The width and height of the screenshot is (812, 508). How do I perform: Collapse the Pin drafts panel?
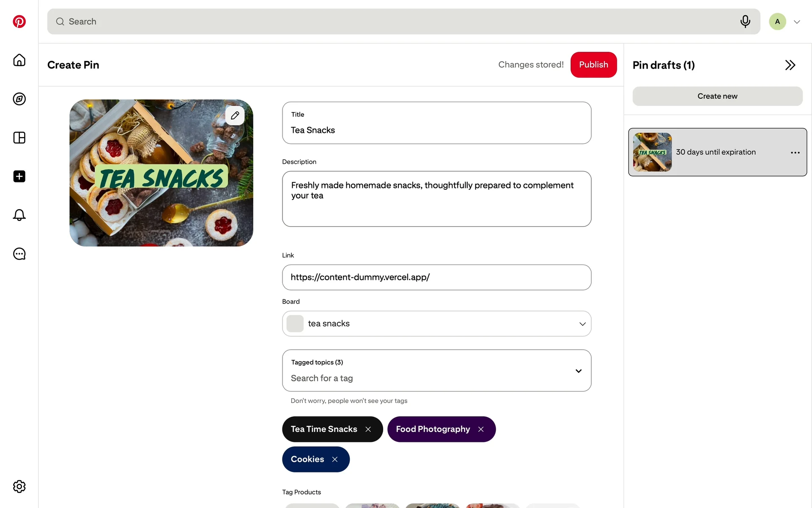click(790, 65)
